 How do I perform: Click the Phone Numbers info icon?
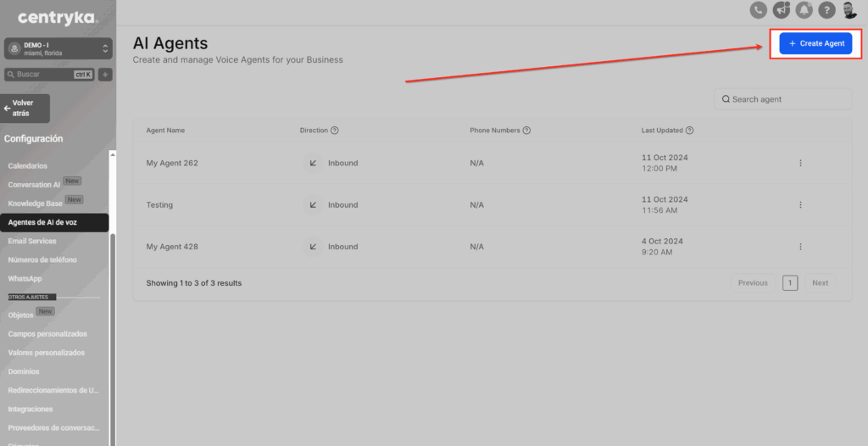(527, 131)
